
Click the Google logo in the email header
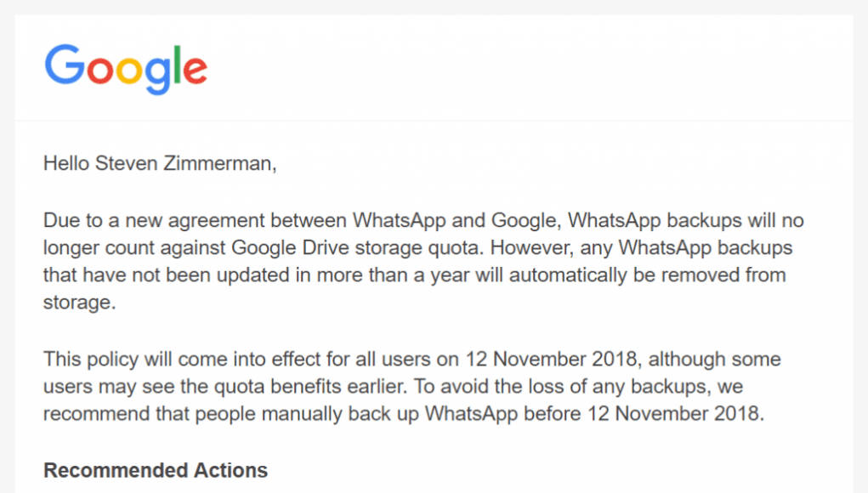point(126,69)
